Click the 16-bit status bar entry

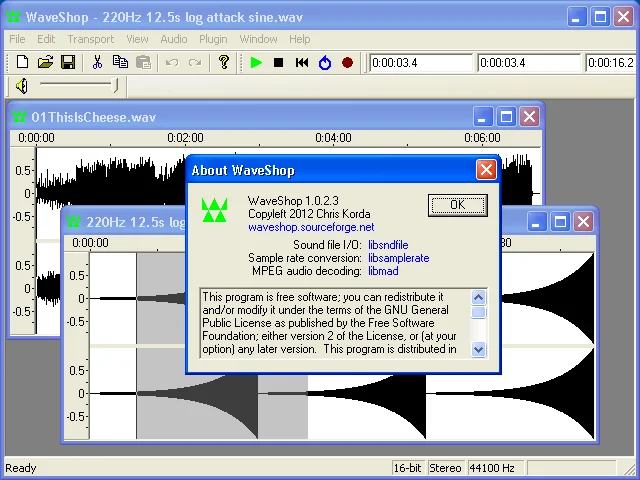pos(408,468)
